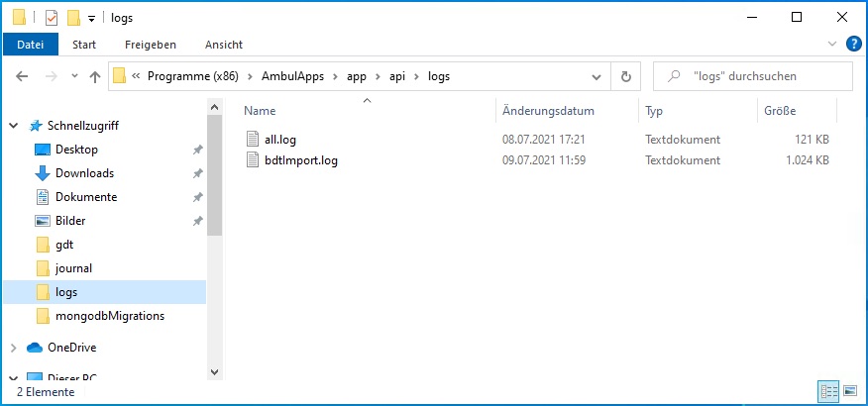Open Help via the question mark icon
868x406 pixels.
click(x=853, y=45)
